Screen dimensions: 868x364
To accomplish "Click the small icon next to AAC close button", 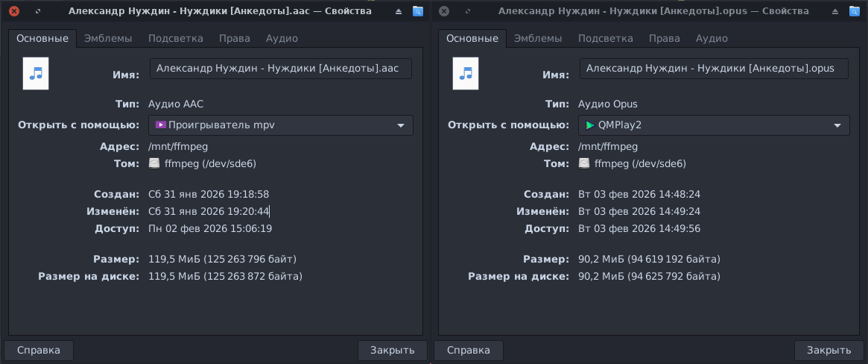I will (38, 11).
